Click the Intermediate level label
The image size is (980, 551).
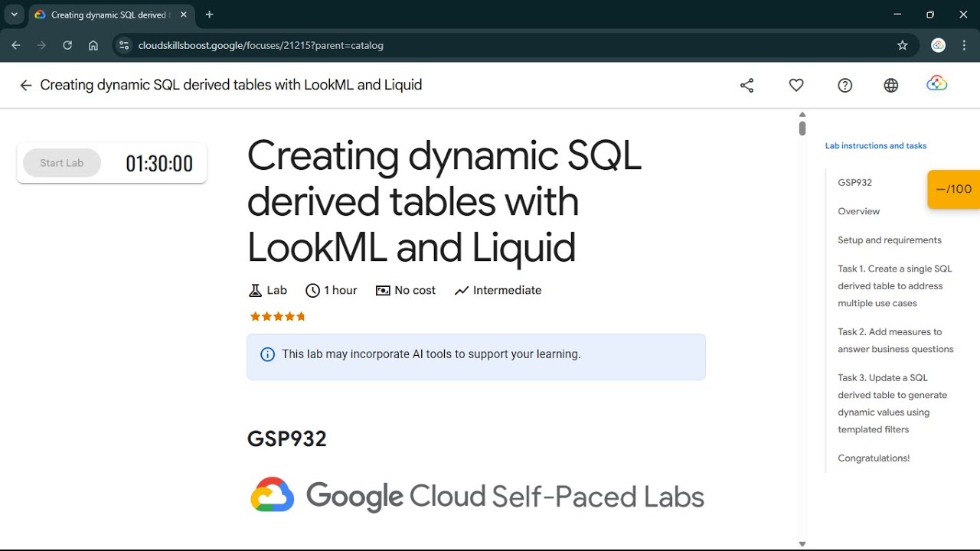click(507, 291)
